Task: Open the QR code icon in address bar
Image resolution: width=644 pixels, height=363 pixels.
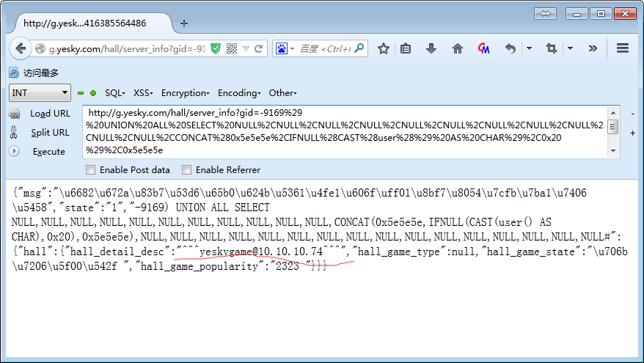Action: pyautogui.click(x=232, y=49)
